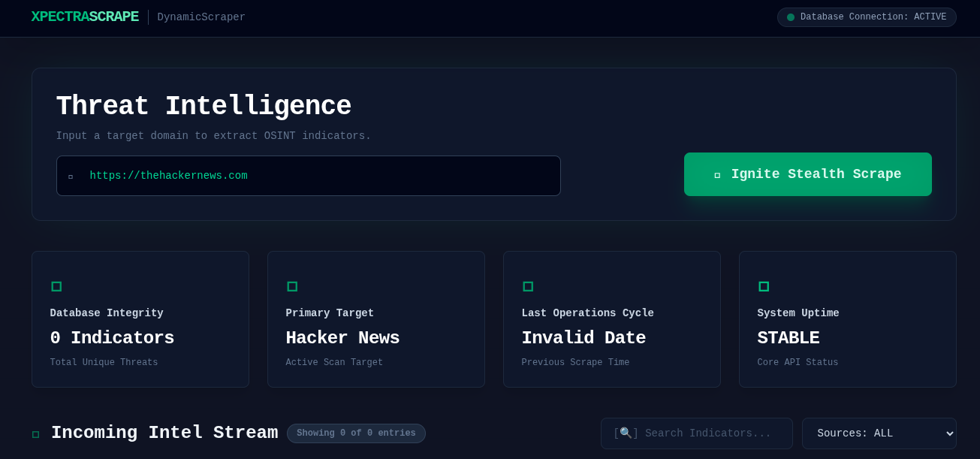The width and height of the screenshot is (980, 459).
Task: Click the Database Connection ACTIVE status badge
Action: click(x=867, y=17)
